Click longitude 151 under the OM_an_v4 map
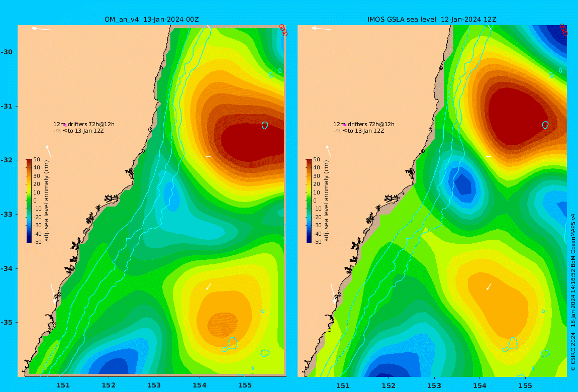The width and height of the screenshot is (578, 392). coord(63,385)
